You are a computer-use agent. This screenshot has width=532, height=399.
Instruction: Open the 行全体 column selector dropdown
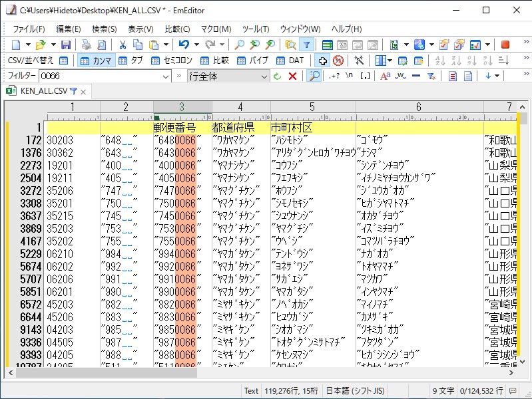(x=264, y=77)
